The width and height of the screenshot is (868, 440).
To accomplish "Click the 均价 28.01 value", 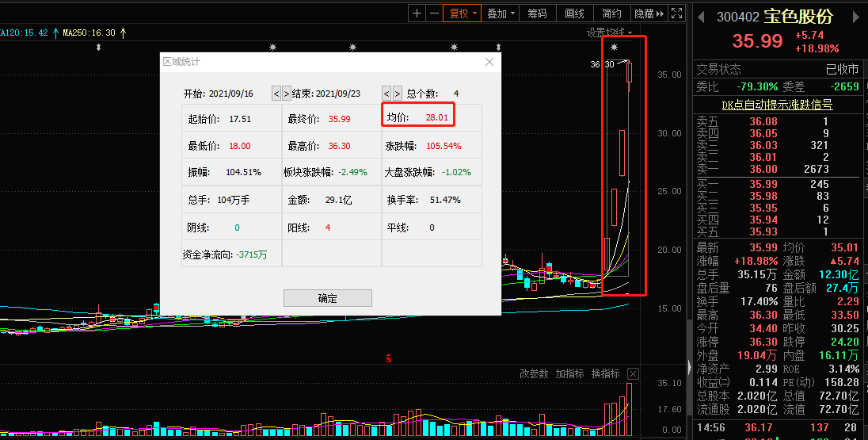I will pyautogui.click(x=436, y=117).
